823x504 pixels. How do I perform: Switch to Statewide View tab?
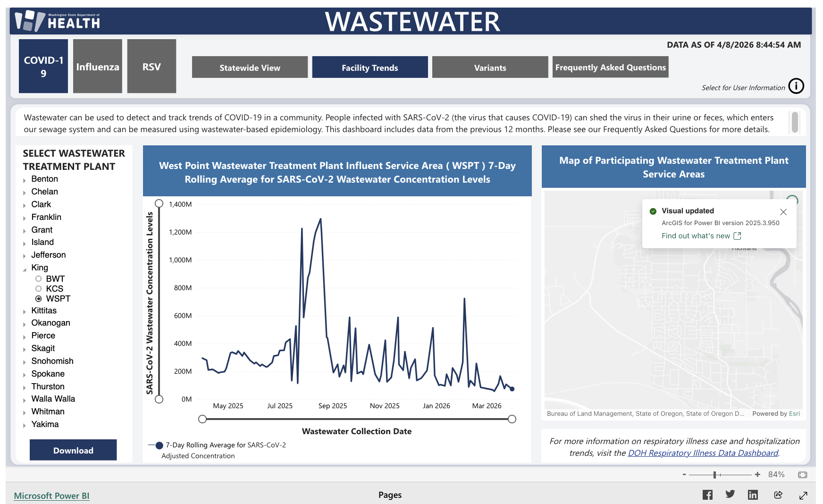point(250,67)
